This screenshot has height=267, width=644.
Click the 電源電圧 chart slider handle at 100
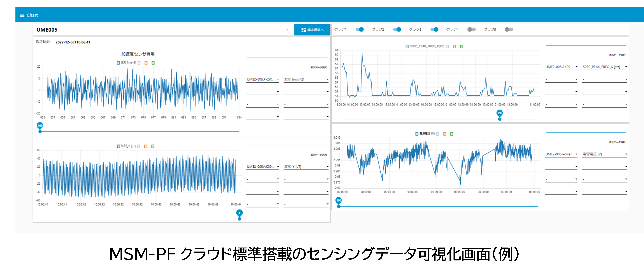pos(338,206)
